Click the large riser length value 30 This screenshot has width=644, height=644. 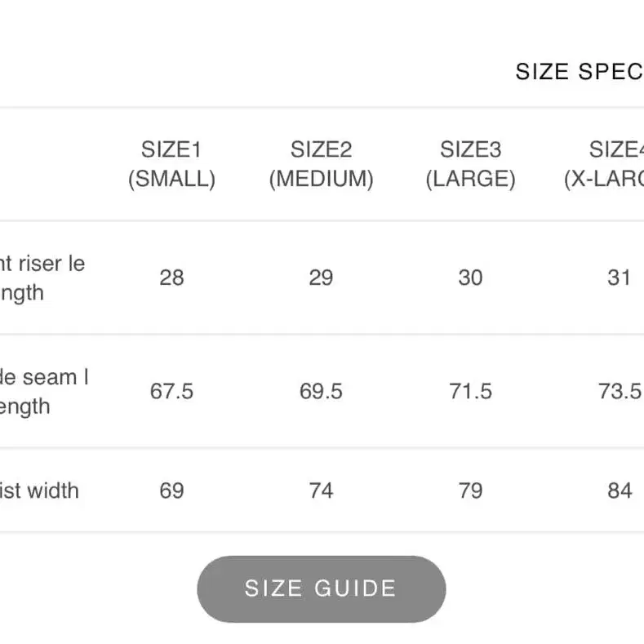pos(470,278)
